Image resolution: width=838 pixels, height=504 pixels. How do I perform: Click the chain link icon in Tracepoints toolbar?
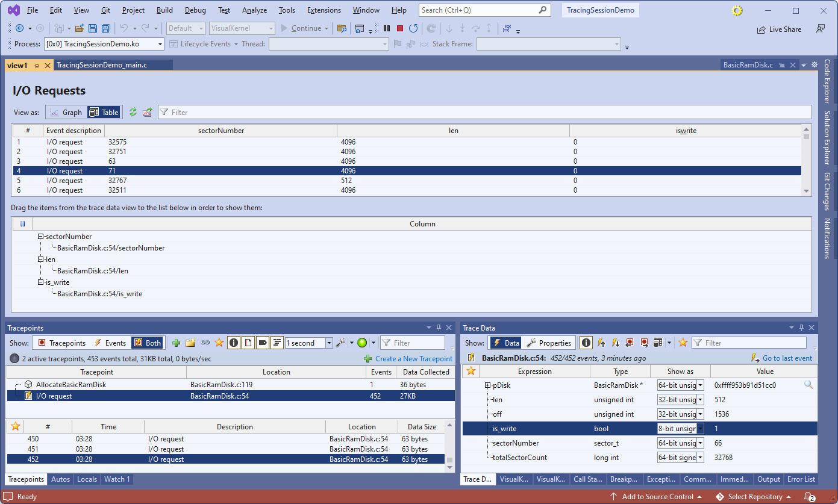click(205, 343)
